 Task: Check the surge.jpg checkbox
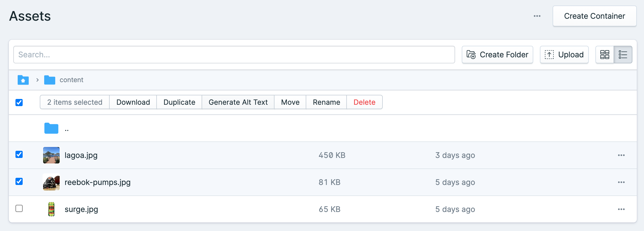pos(19,208)
